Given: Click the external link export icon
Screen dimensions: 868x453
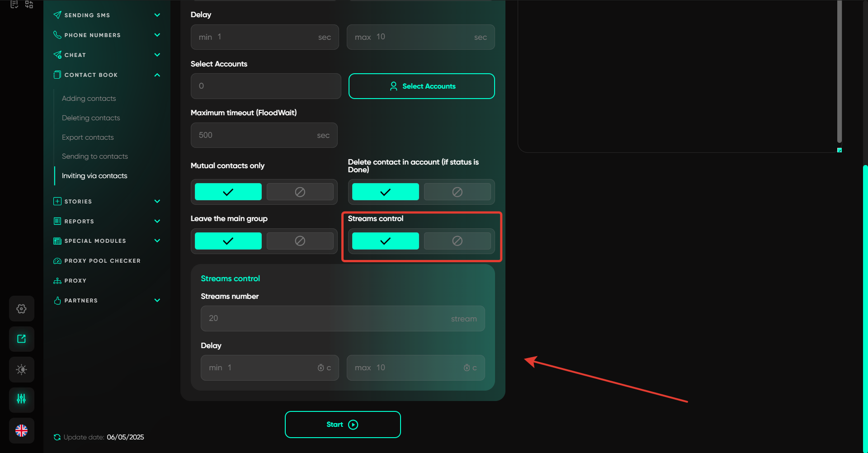Looking at the screenshot, I should tap(21, 339).
